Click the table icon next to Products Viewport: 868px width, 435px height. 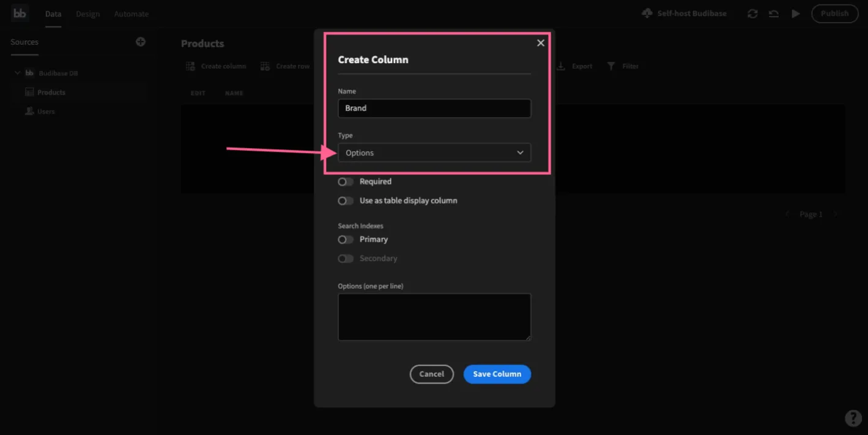coord(29,92)
